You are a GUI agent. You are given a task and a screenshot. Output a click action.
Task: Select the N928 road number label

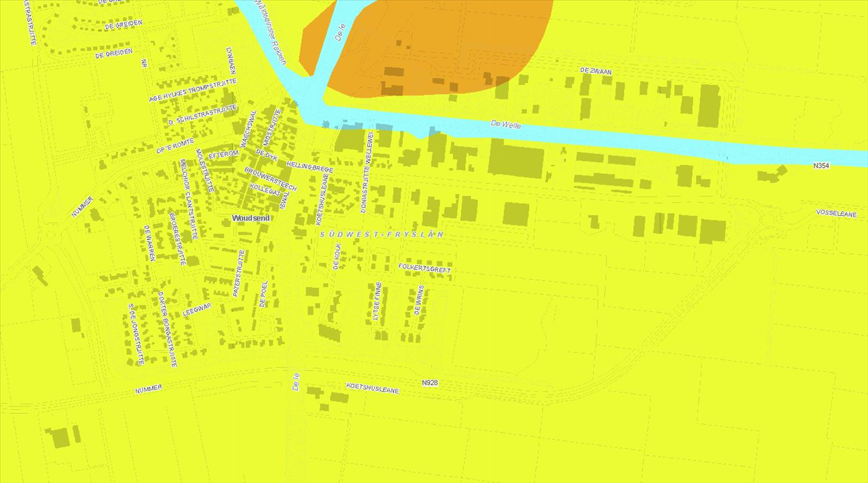click(430, 383)
